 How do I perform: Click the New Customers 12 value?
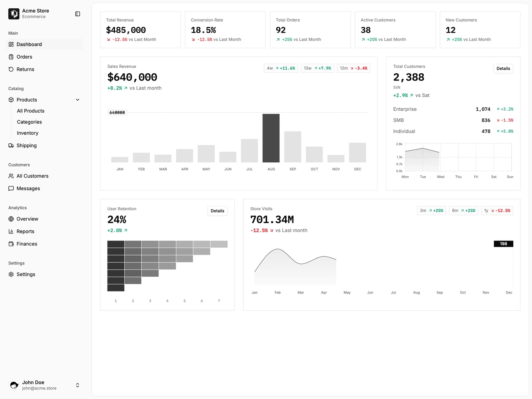pos(451,30)
